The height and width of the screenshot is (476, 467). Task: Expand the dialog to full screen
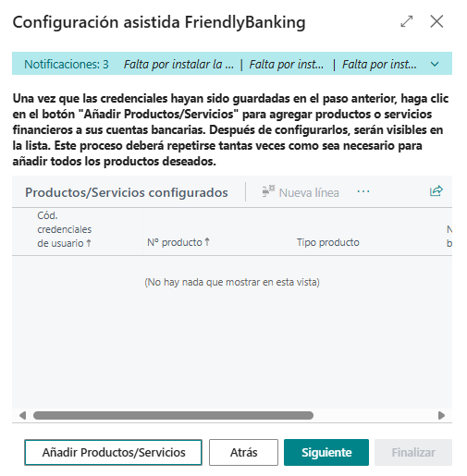pyautogui.click(x=406, y=21)
